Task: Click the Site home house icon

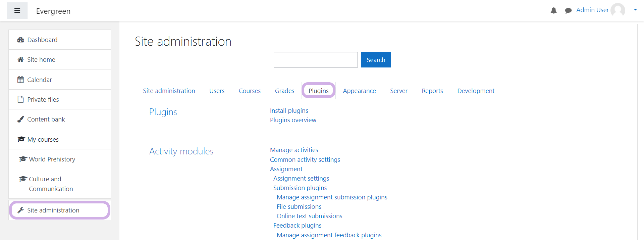Action: tap(20, 60)
